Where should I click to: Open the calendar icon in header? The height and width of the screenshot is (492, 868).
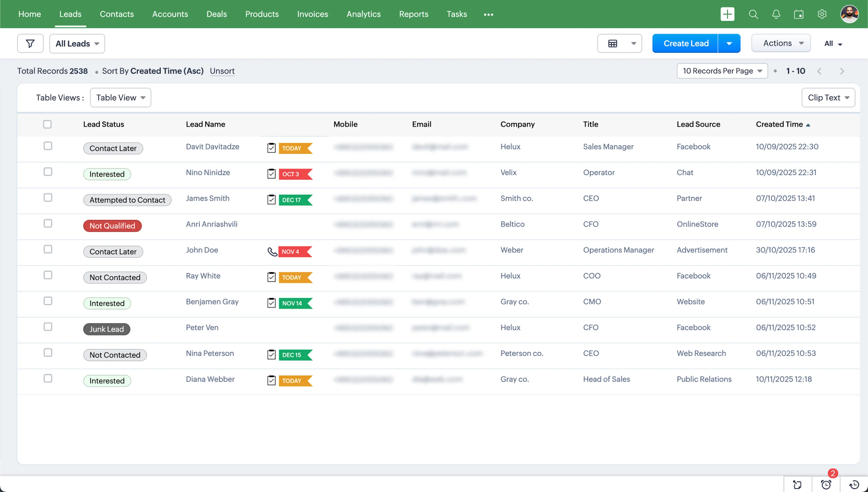pyautogui.click(x=799, y=14)
